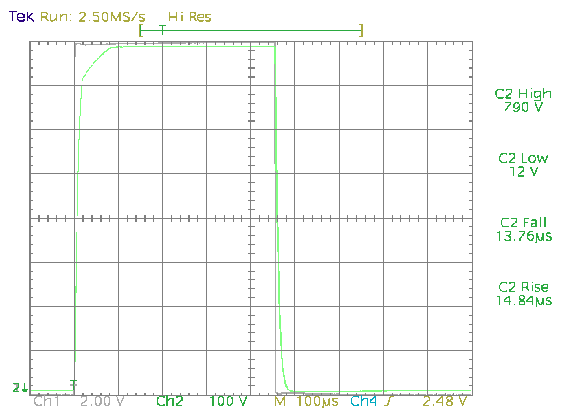Click the M 100µs timebase setting

(x=306, y=401)
